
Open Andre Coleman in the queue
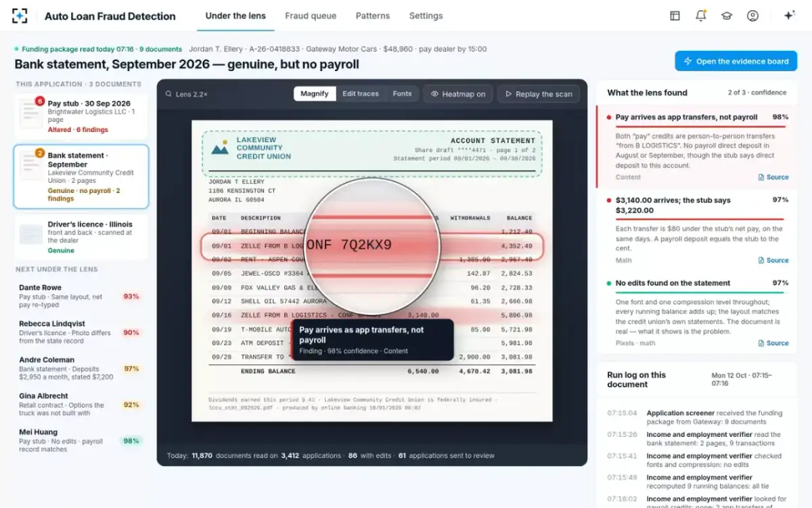click(81, 368)
